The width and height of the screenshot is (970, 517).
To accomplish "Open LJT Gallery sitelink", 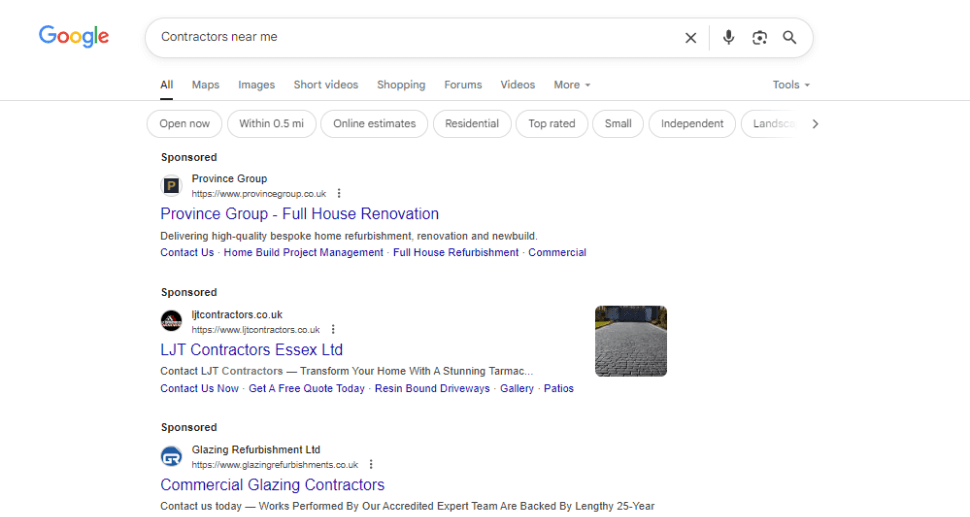I will (x=517, y=388).
